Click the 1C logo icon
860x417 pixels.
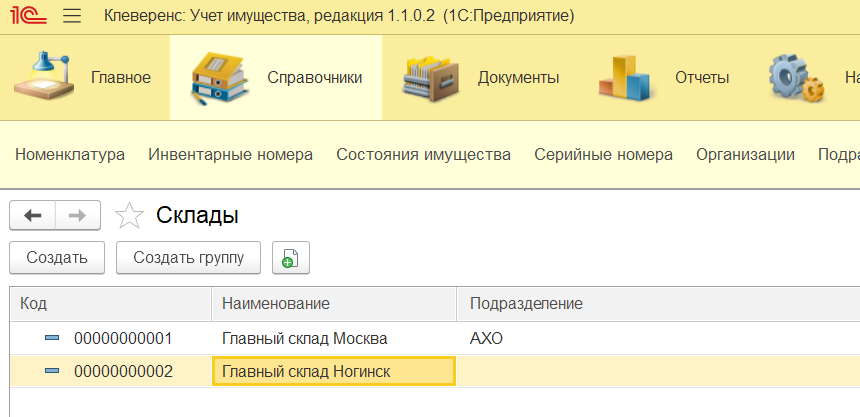point(28,15)
